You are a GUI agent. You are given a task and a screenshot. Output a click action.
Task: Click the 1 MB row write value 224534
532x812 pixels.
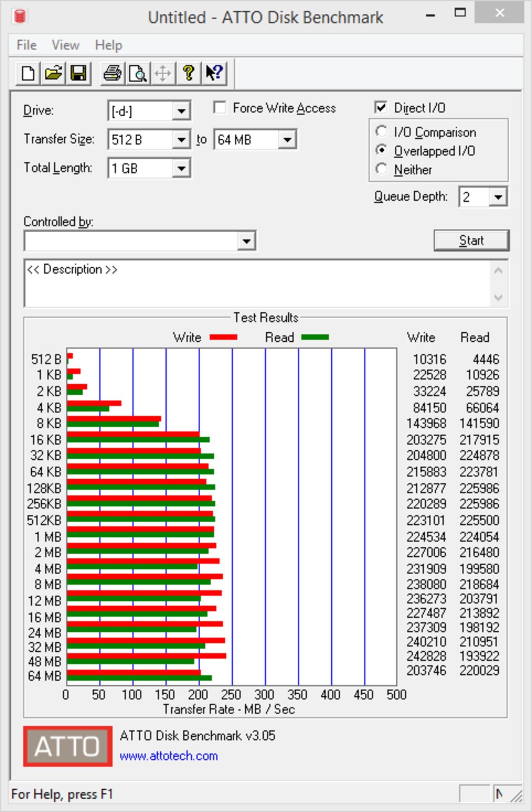pyautogui.click(x=426, y=537)
